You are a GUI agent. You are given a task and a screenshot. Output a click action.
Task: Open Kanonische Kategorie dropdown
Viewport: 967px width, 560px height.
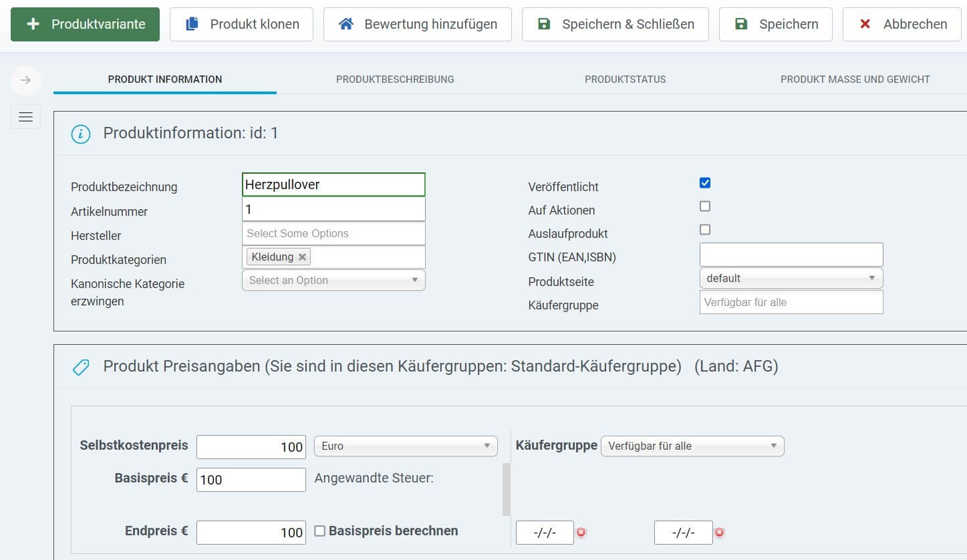point(333,280)
